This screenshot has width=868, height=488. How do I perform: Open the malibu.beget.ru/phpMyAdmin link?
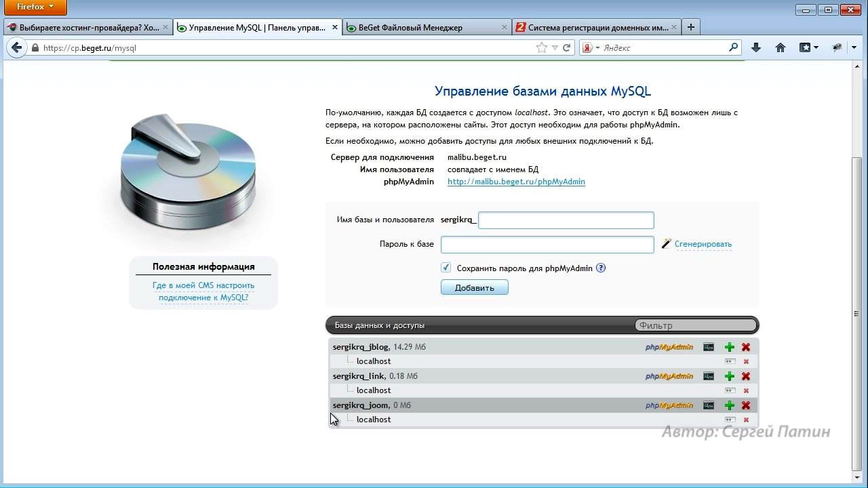[516, 182]
